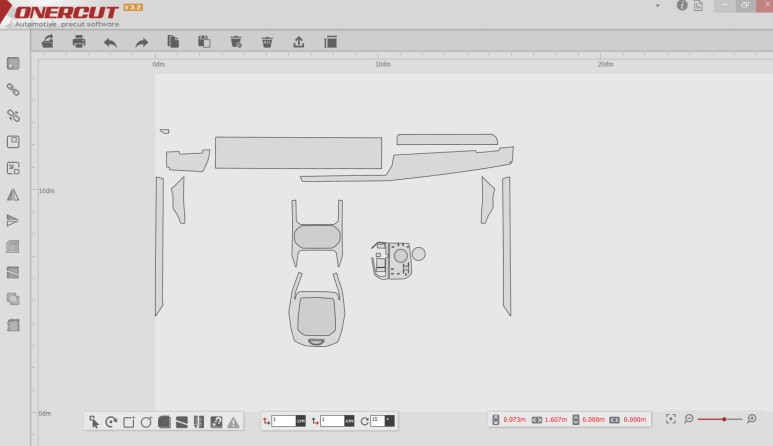The image size is (773, 446).
Task: Click the trash can delete icon
Action: click(x=267, y=42)
